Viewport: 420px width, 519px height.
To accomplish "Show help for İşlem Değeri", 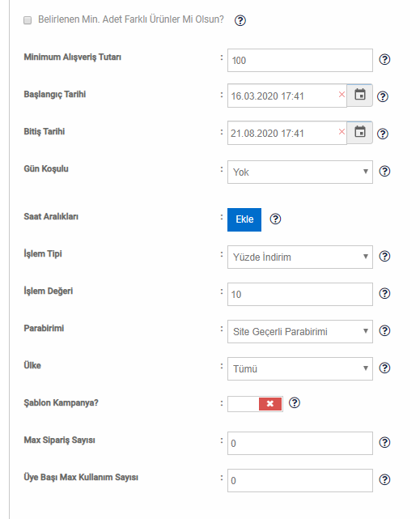I will pos(384,293).
